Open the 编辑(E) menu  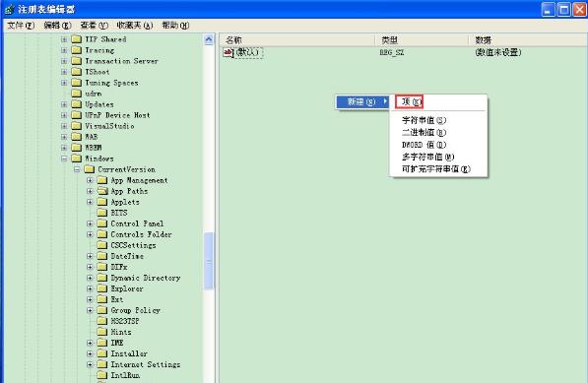(57, 26)
